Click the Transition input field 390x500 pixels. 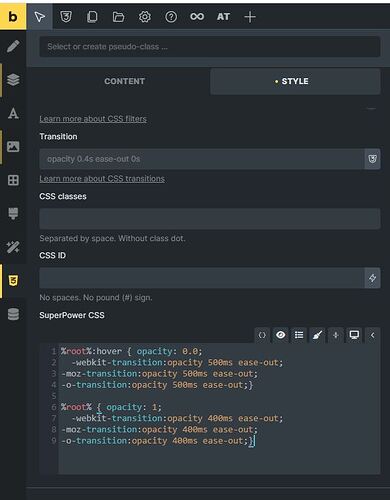pos(202,159)
